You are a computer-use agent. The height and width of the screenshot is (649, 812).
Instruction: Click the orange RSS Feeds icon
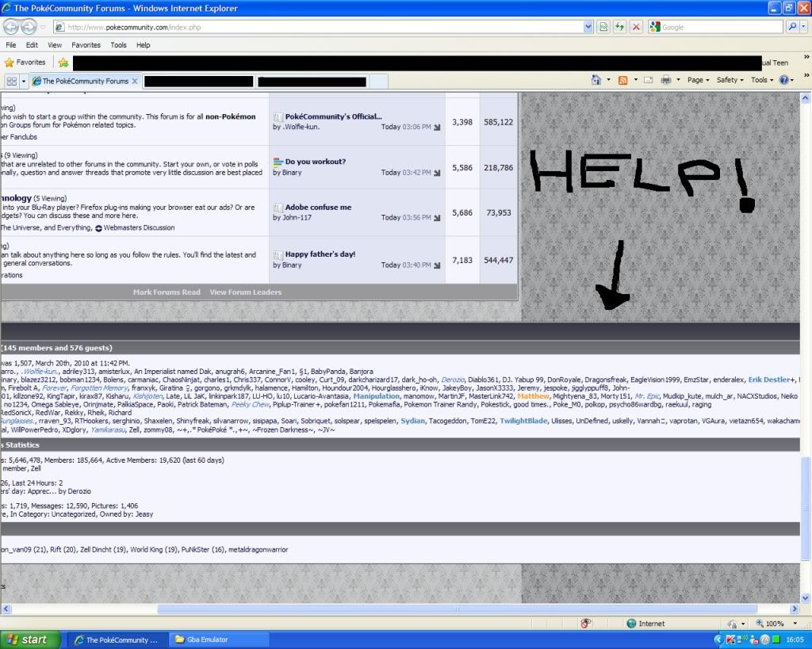(x=623, y=80)
